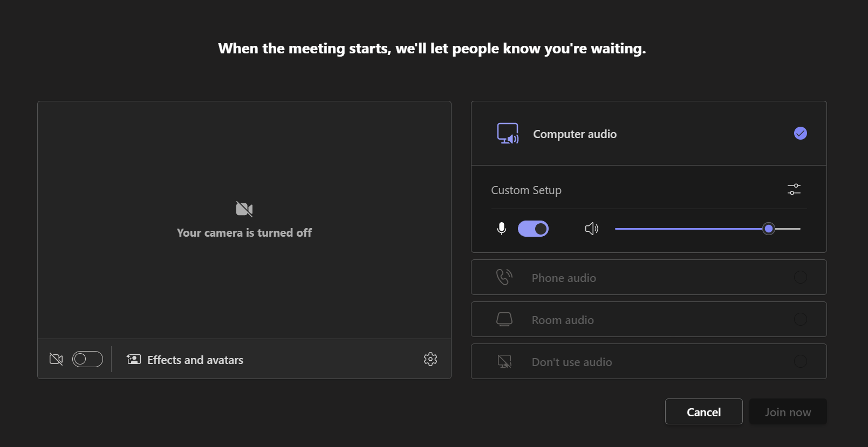
Task: Mute microphone using the toggle switch
Action: pyautogui.click(x=533, y=229)
